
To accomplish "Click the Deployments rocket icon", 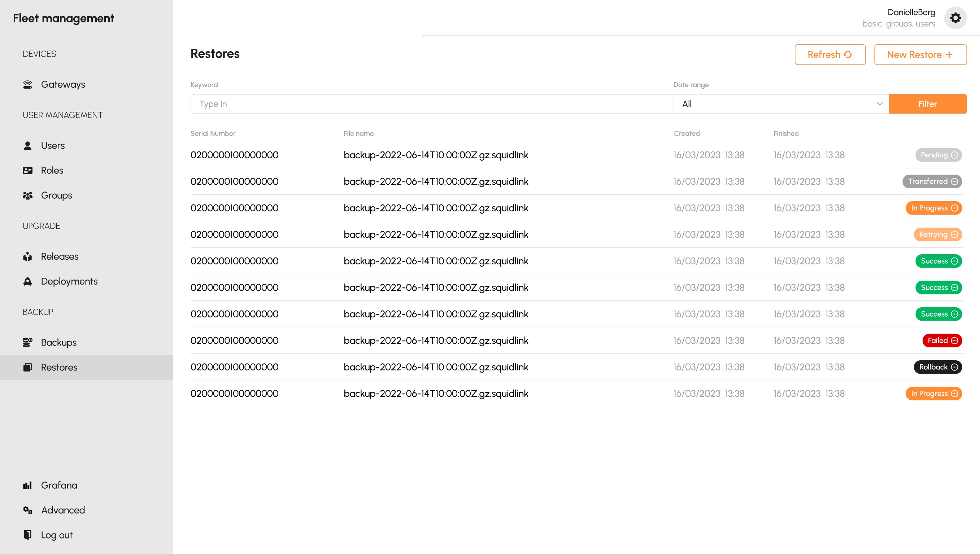I will click(27, 281).
